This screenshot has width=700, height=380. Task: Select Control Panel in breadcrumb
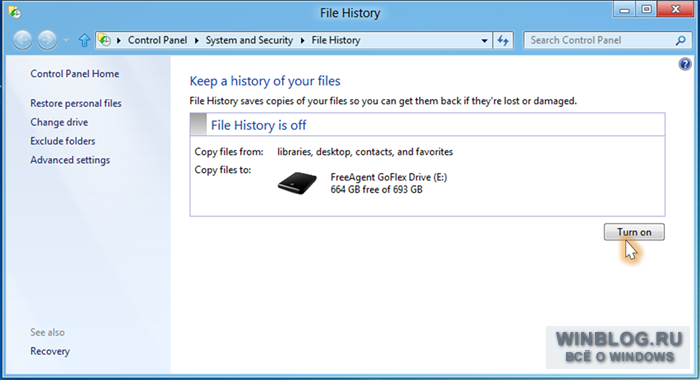(x=157, y=40)
